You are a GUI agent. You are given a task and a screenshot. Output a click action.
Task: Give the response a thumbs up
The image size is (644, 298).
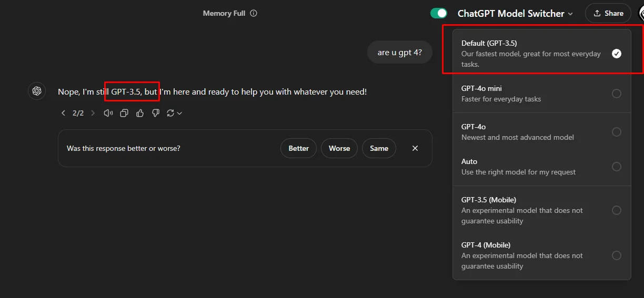140,113
